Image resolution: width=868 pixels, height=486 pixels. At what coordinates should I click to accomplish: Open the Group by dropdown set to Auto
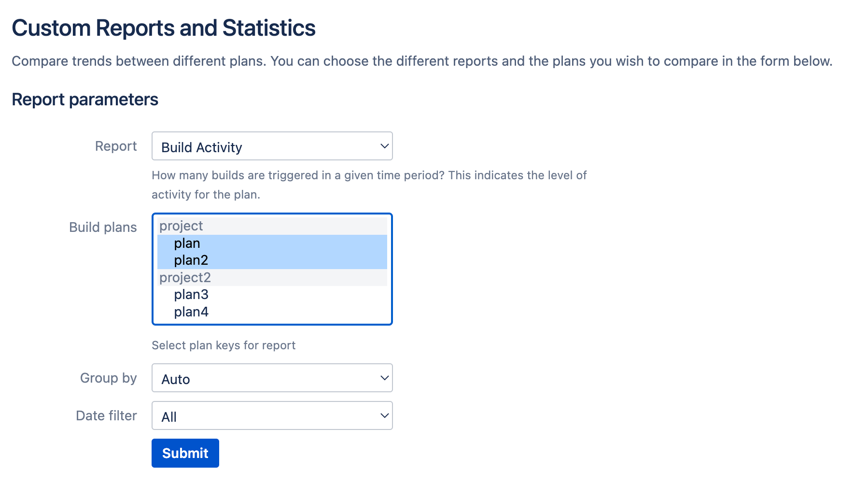272,378
